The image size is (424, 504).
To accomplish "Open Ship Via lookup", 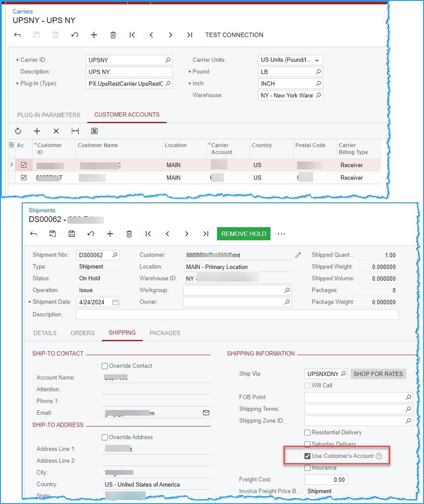I will (343, 374).
